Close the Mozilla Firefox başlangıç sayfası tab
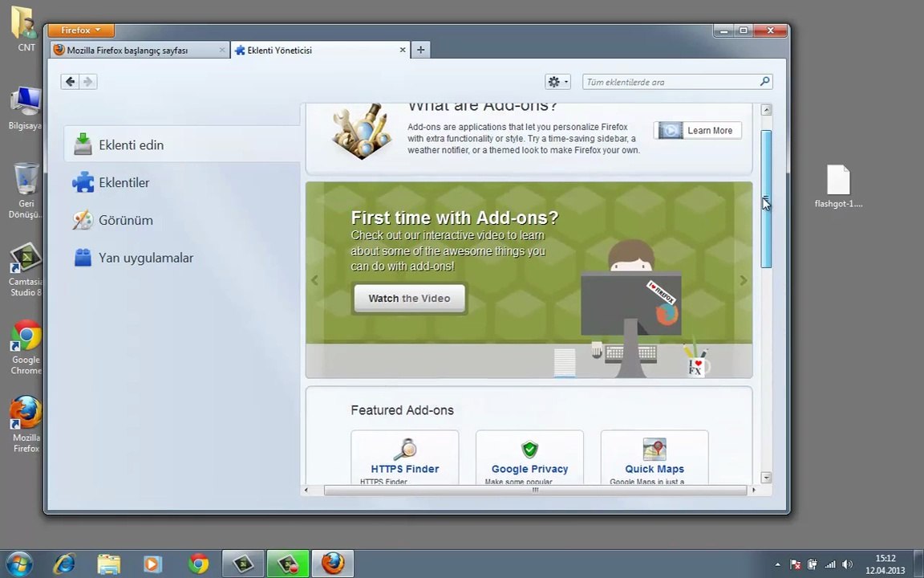This screenshot has width=924, height=578. pos(221,50)
